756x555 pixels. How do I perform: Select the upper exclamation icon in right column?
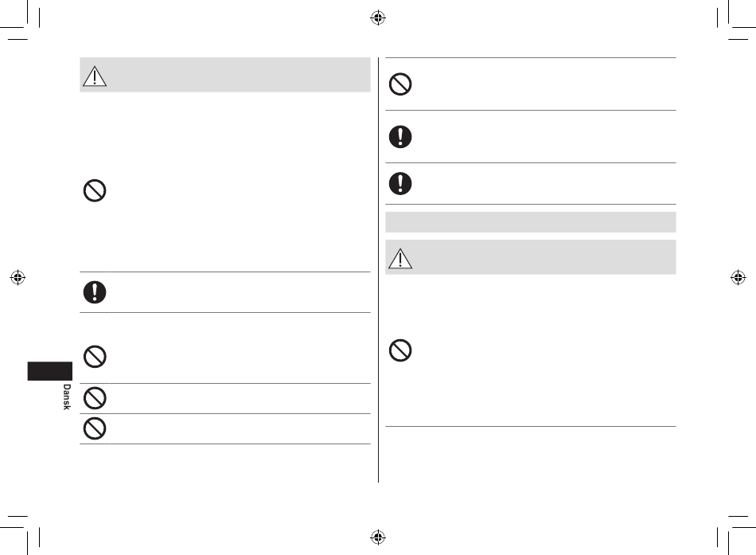click(x=400, y=137)
